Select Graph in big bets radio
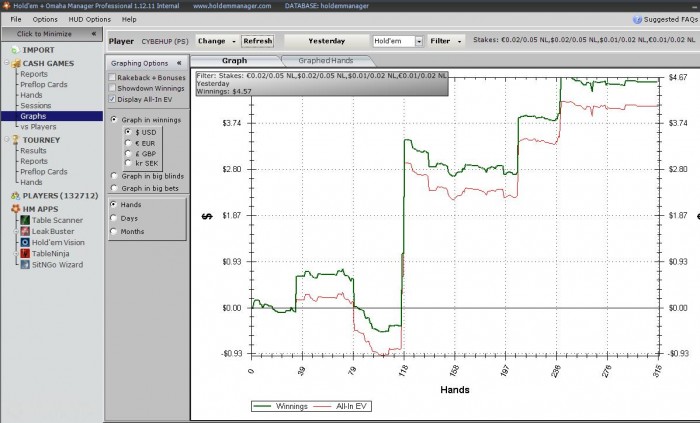 114,188
